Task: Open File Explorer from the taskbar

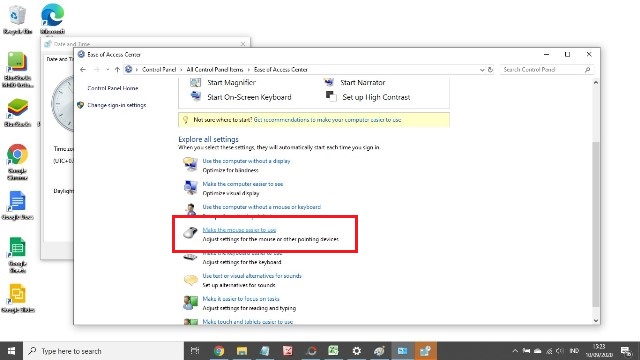Action: pos(242,351)
